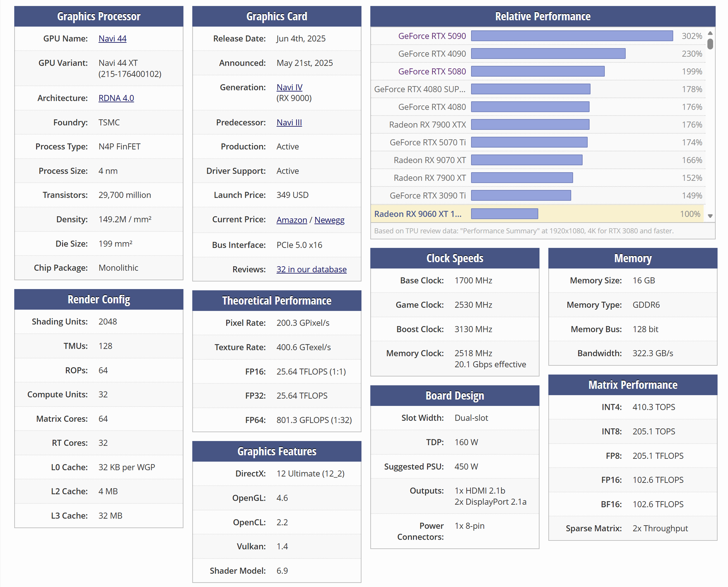Screen dimensions: 728x587
Task: Click the RTX 4090 performance bar
Action: pyautogui.click(x=548, y=54)
